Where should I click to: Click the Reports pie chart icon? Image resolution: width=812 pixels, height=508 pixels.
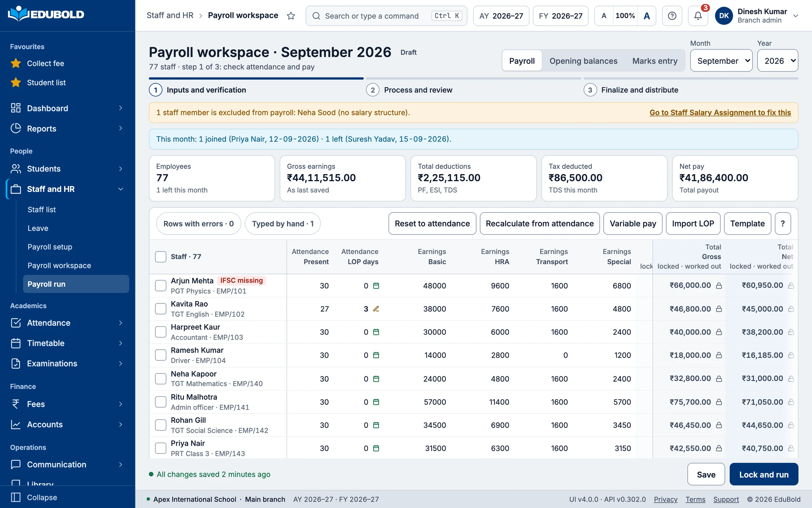click(16, 128)
